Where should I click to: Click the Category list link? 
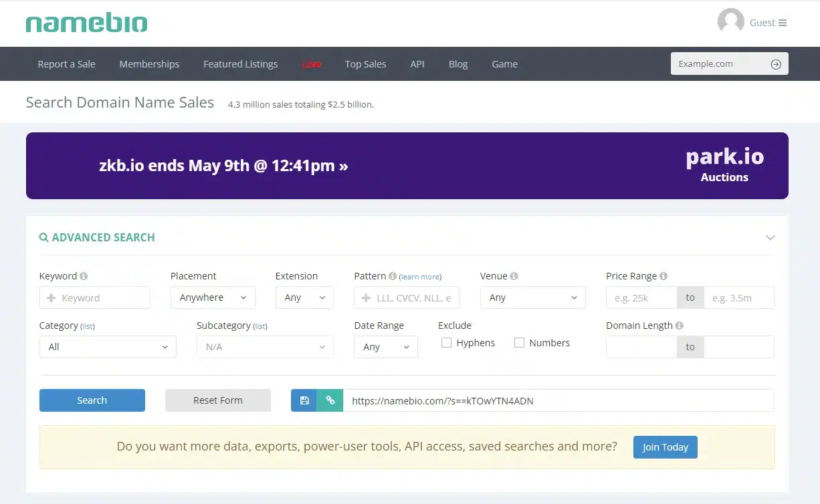pos(88,326)
